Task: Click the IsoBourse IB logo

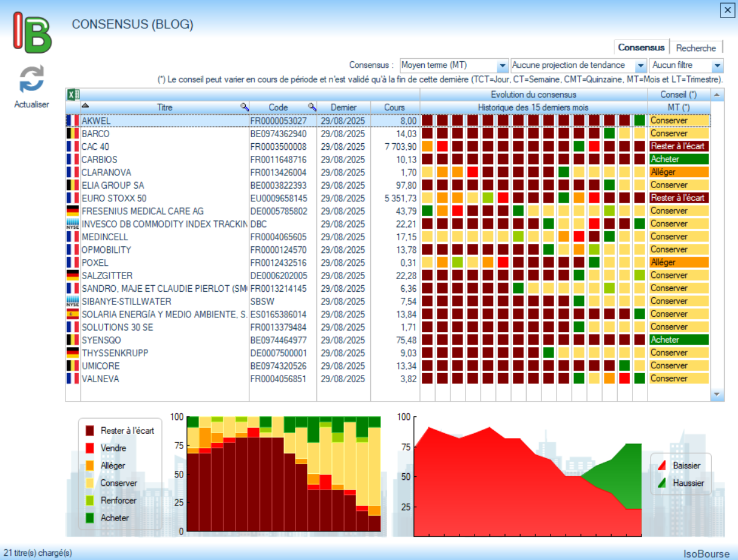Action: click(32, 33)
